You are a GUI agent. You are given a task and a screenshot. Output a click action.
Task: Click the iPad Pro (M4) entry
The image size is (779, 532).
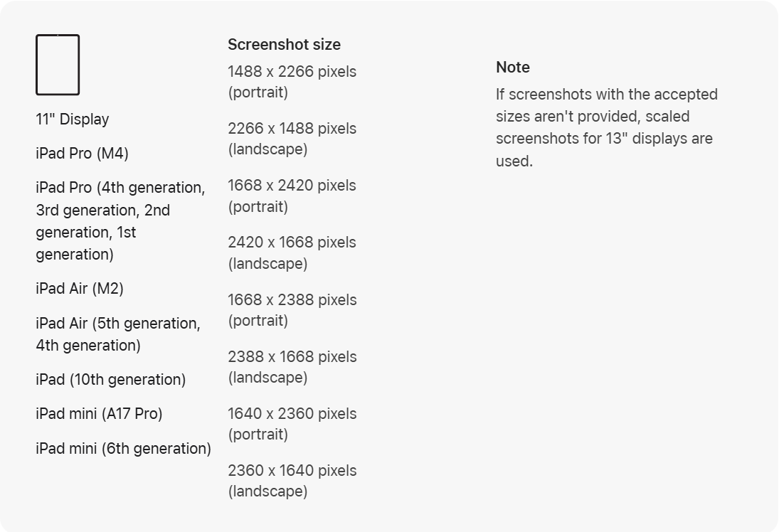[82, 154]
